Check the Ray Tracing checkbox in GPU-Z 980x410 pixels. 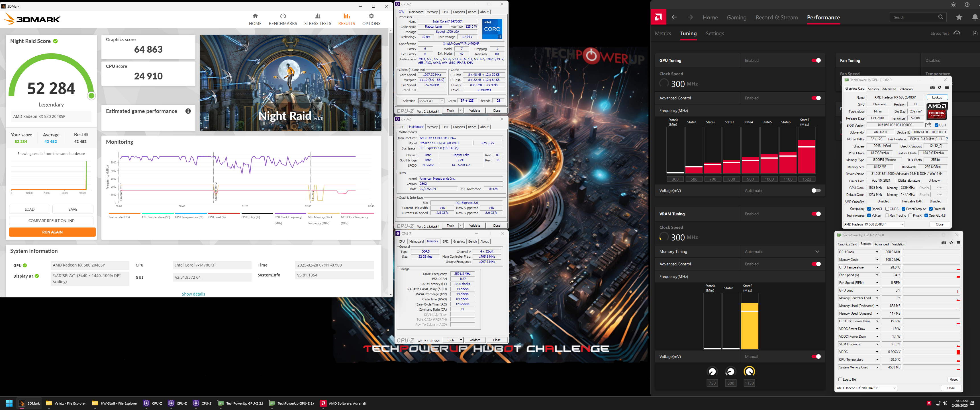[x=887, y=216]
